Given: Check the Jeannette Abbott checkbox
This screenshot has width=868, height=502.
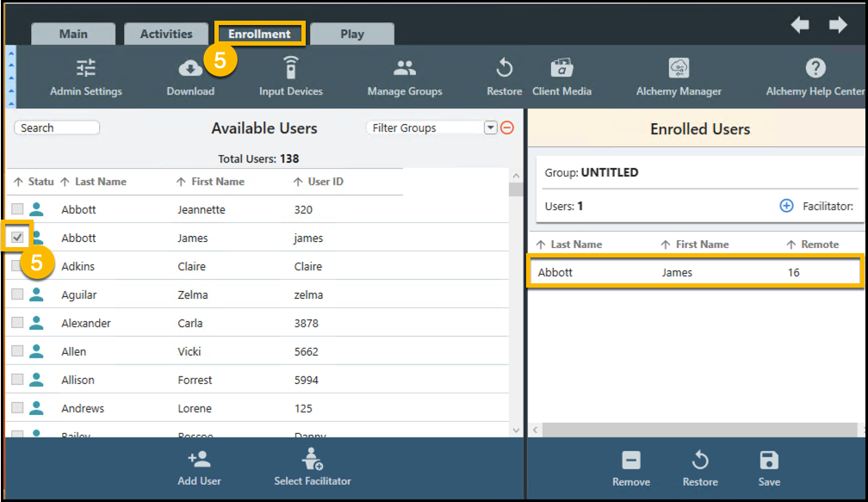Looking at the screenshot, I should [x=17, y=209].
